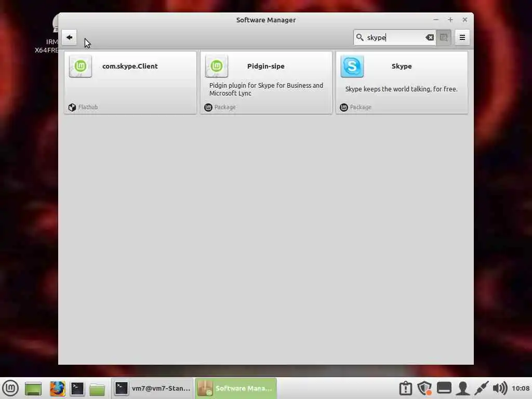Minimize the Software Manager window
532x399 pixels.
[x=436, y=20]
